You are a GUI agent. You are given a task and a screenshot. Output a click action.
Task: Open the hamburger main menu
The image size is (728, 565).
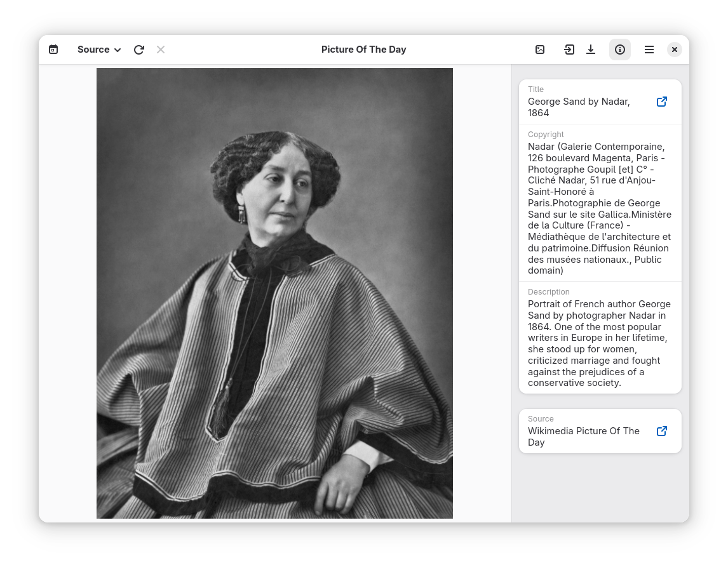click(x=649, y=50)
